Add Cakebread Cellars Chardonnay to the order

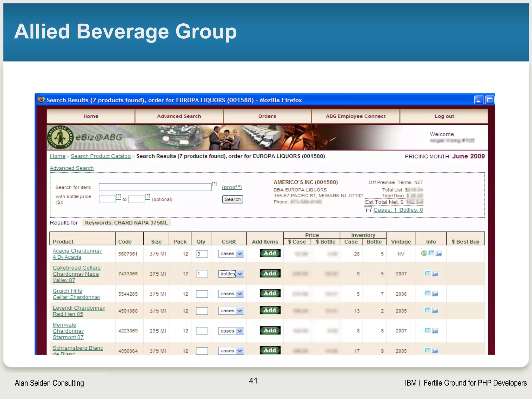270,273
